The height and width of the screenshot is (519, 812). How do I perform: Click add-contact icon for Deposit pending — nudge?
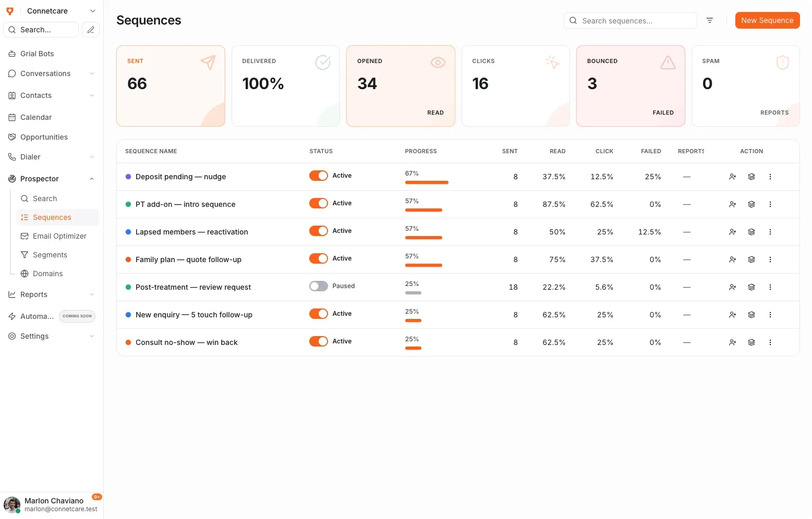(733, 177)
